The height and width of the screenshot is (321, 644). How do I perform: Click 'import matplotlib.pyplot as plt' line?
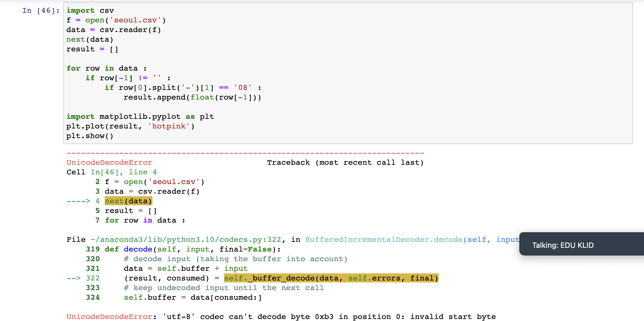pyautogui.click(x=140, y=117)
